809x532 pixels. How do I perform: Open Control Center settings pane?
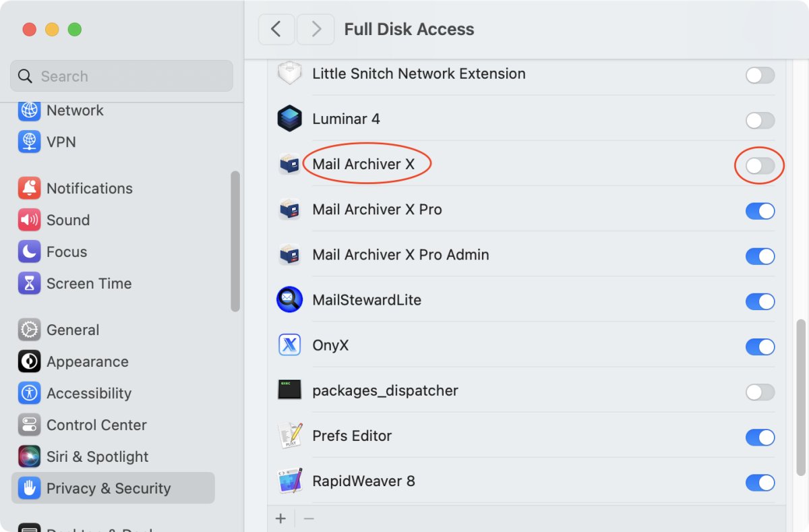pyautogui.click(x=96, y=425)
